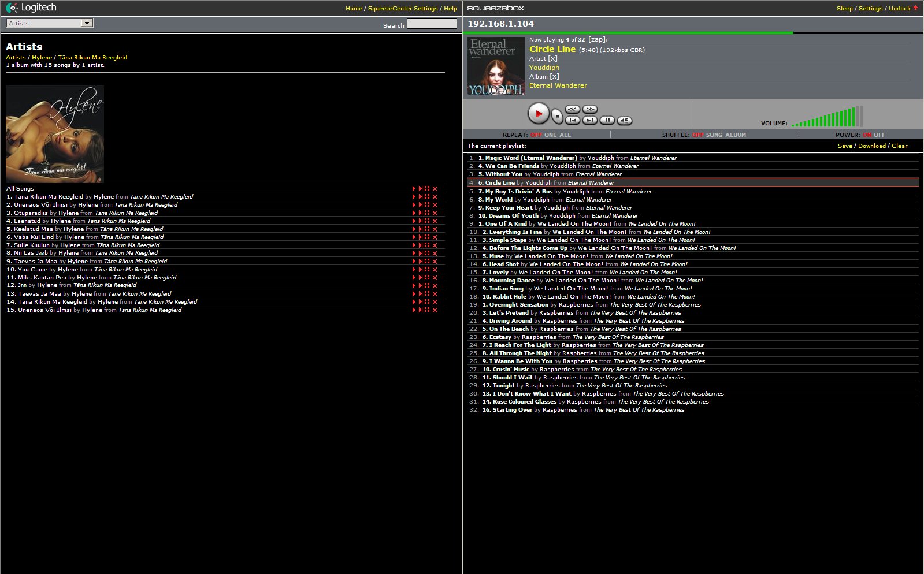Open SqueezeCenter Settings from the header
Viewport: 924px width, 574px height.
[403, 9]
